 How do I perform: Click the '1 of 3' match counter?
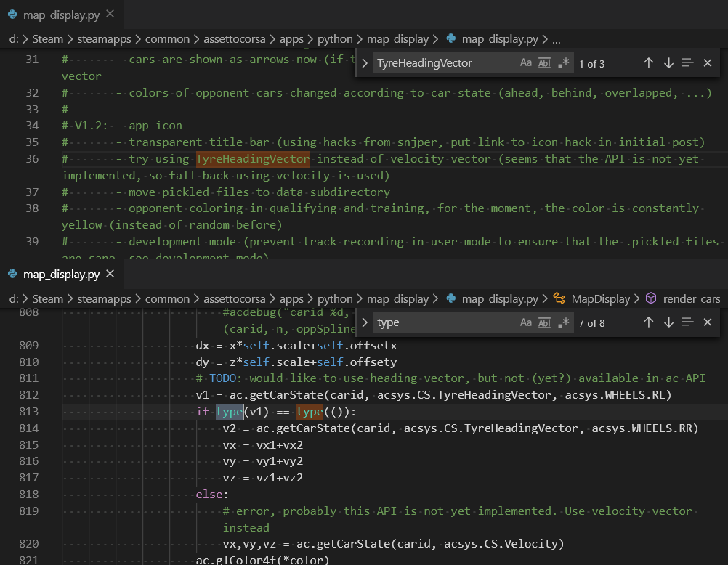pos(591,64)
